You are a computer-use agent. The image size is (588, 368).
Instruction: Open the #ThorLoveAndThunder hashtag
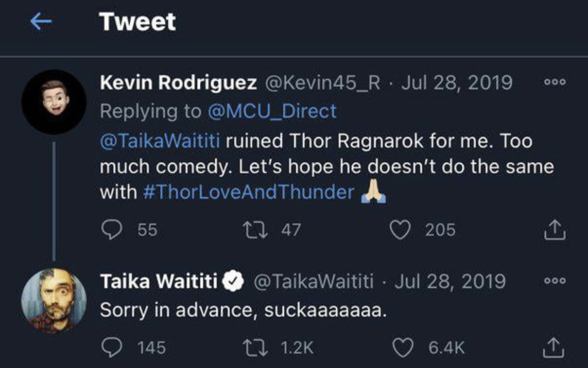click(x=249, y=193)
